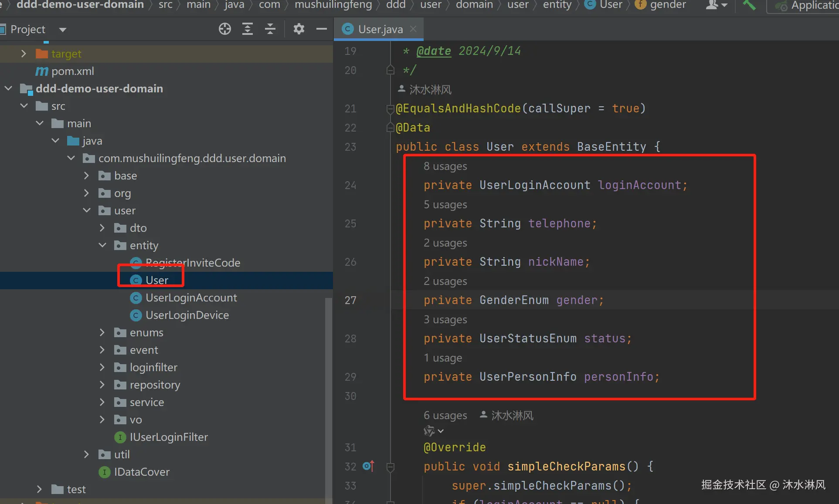
Task: Collapse the entity folder
Action: point(102,245)
